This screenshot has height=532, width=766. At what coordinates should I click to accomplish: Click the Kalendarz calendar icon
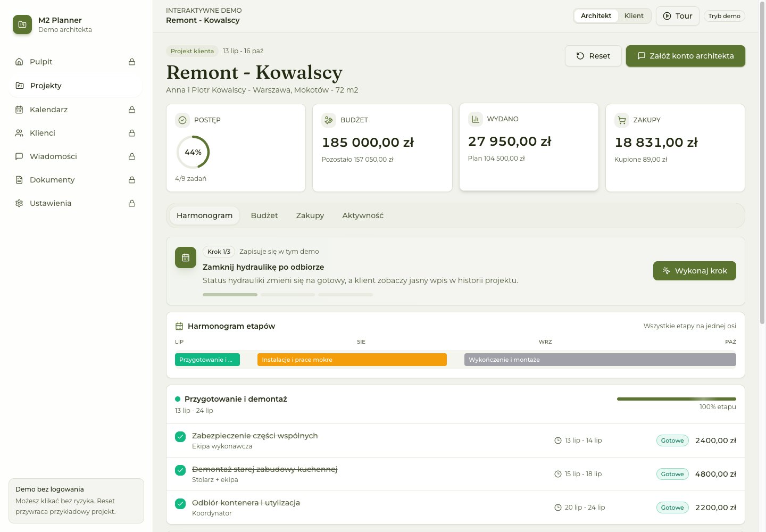19,110
